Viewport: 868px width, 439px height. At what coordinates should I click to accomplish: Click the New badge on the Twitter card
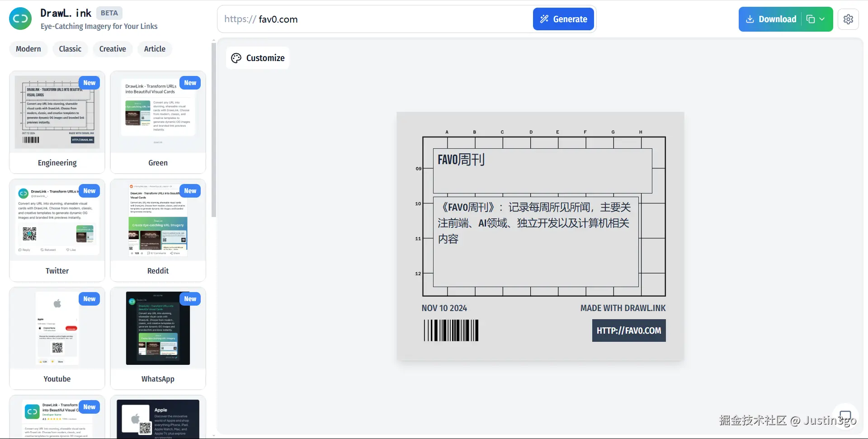click(90, 191)
